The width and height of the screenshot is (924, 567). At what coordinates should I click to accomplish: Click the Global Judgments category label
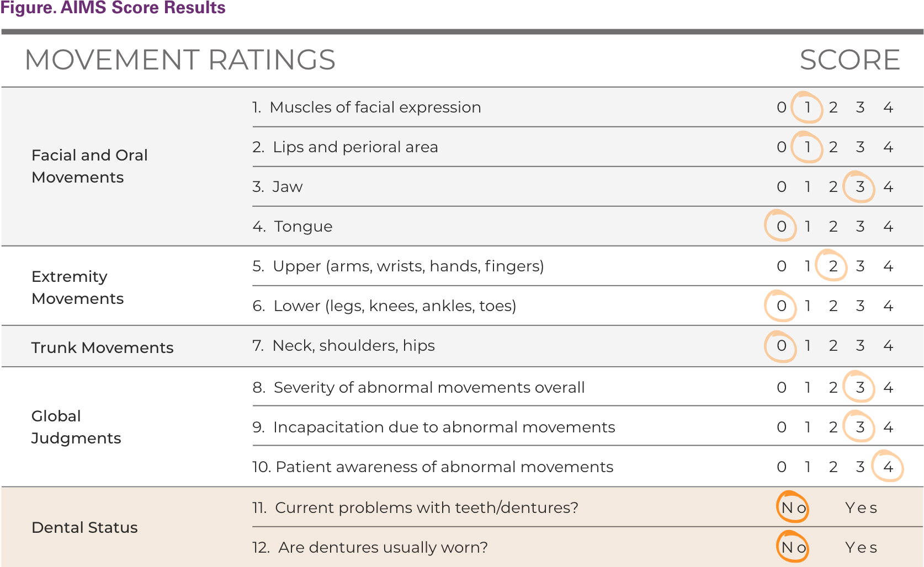[76, 427]
